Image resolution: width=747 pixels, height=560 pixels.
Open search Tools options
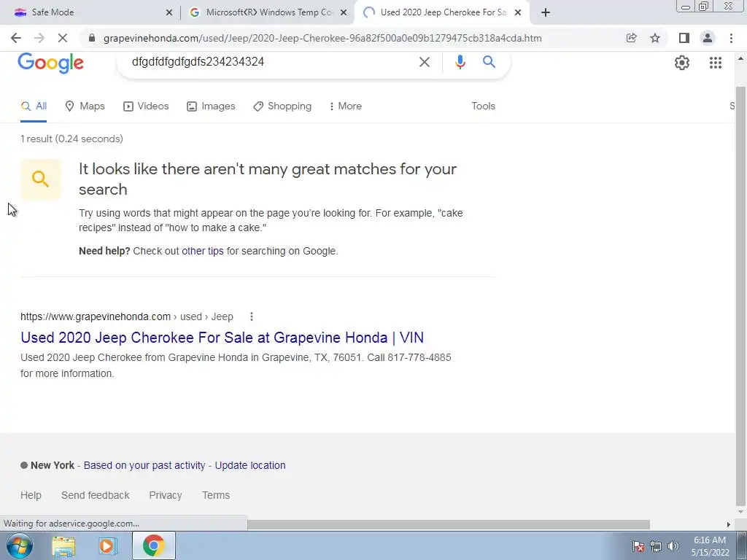pos(483,106)
